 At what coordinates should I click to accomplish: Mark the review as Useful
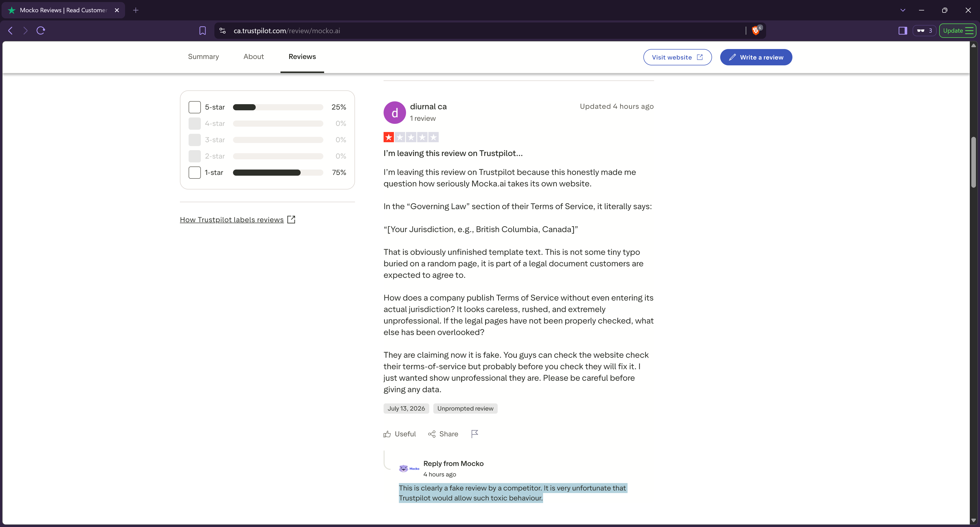pyautogui.click(x=399, y=434)
